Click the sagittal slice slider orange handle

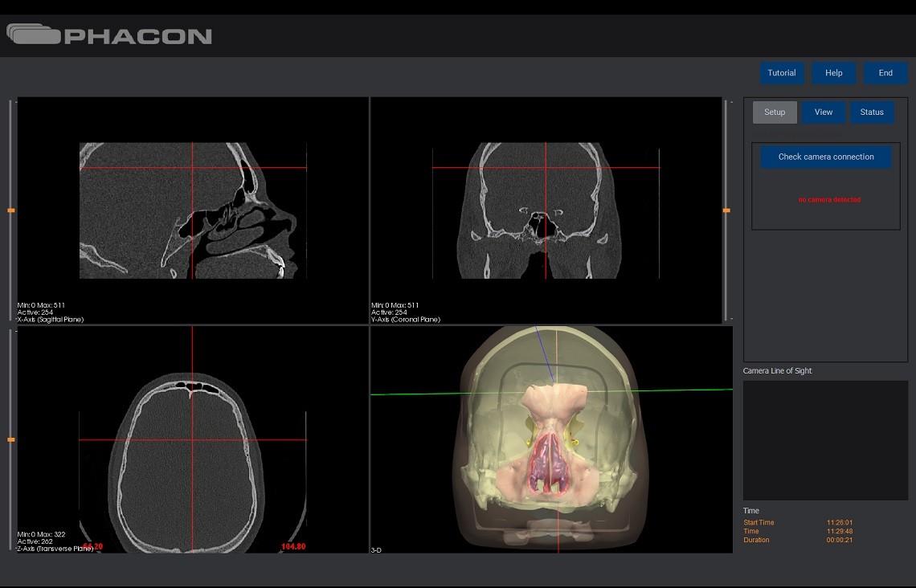tap(11, 210)
